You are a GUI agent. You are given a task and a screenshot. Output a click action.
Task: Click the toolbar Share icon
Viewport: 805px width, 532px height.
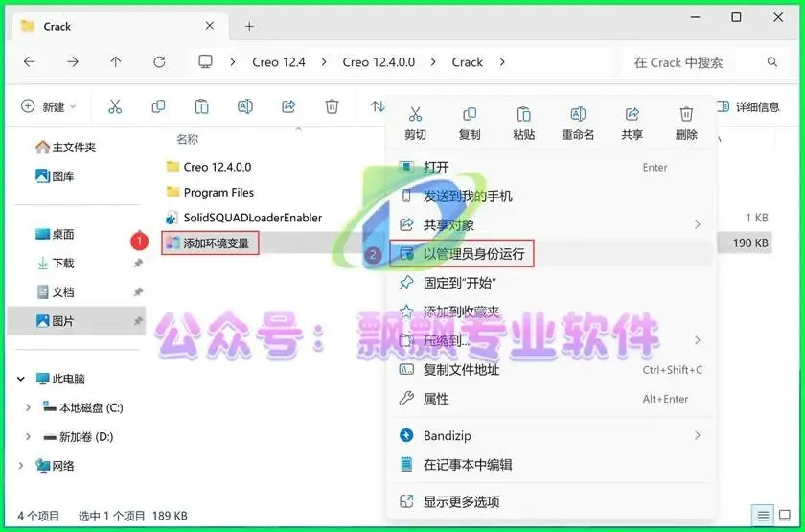288,106
